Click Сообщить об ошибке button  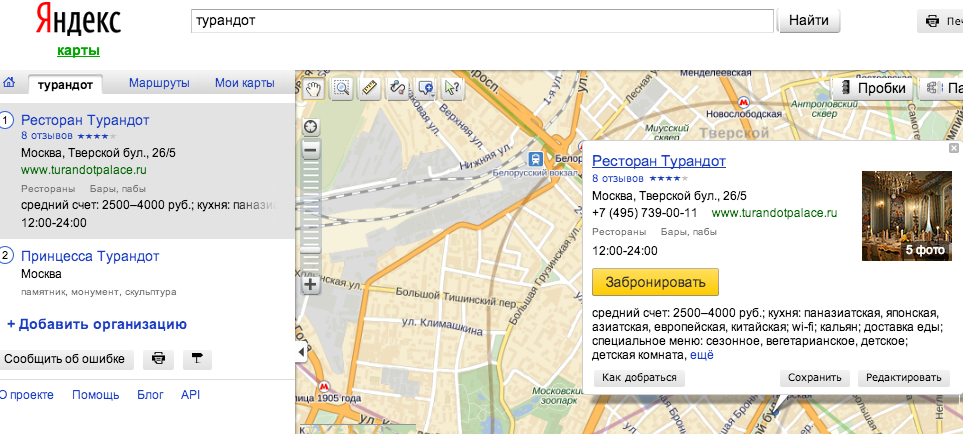(x=65, y=359)
